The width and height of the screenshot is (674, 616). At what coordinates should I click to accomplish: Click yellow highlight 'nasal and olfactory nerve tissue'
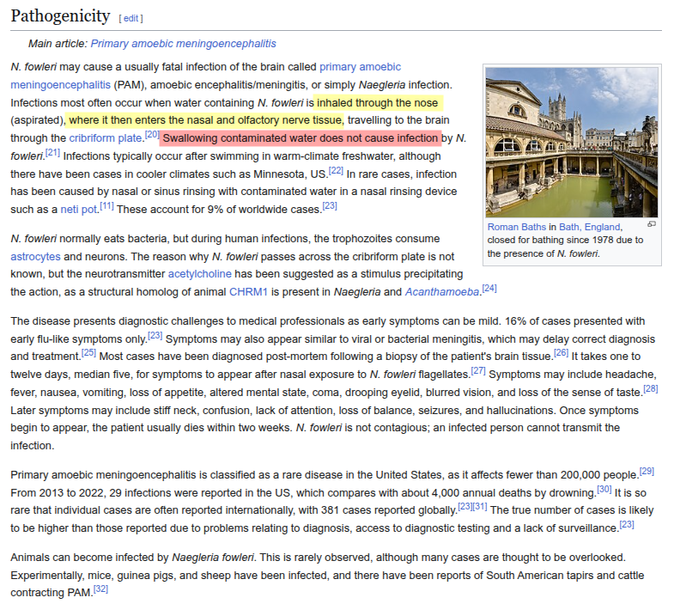pos(265,120)
